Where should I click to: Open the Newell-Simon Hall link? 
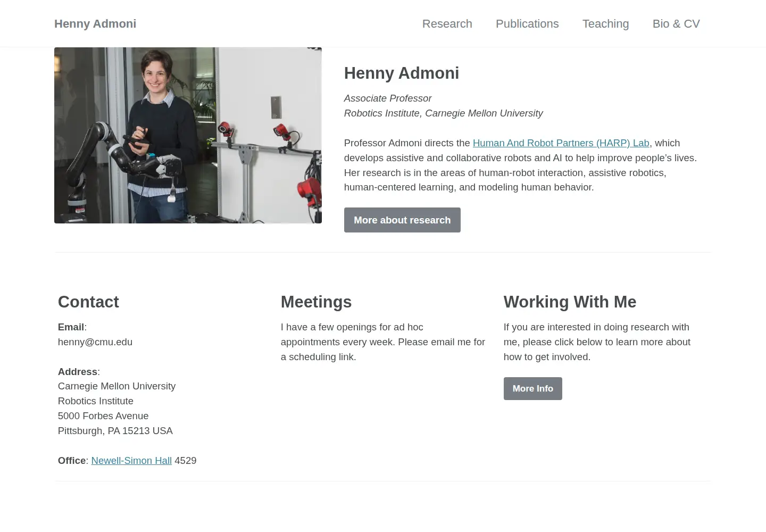[x=131, y=461]
